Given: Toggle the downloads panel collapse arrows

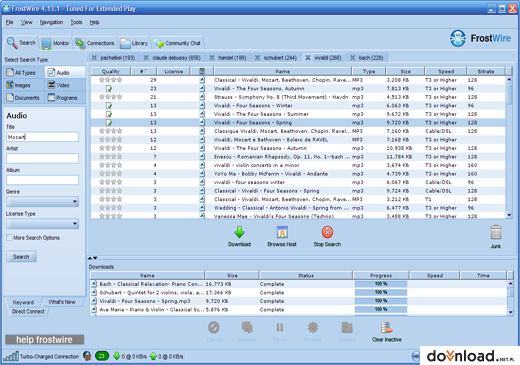Looking at the screenshot, I should click(x=93, y=258).
